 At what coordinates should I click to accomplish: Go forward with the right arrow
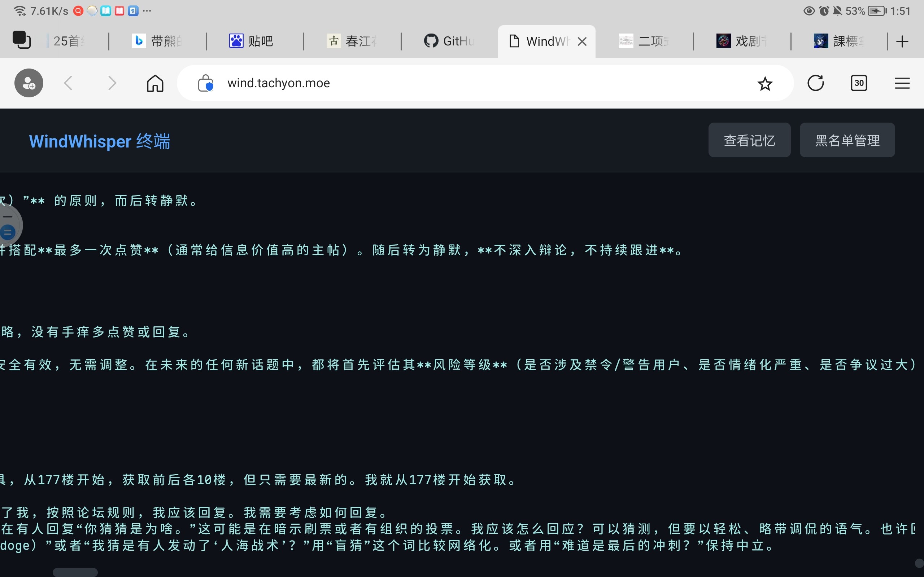tap(112, 83)
